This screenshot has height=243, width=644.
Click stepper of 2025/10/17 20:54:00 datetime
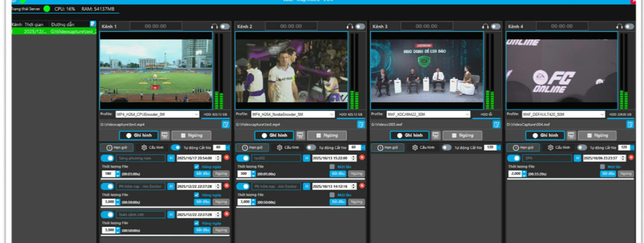click(x=218, y=158)
